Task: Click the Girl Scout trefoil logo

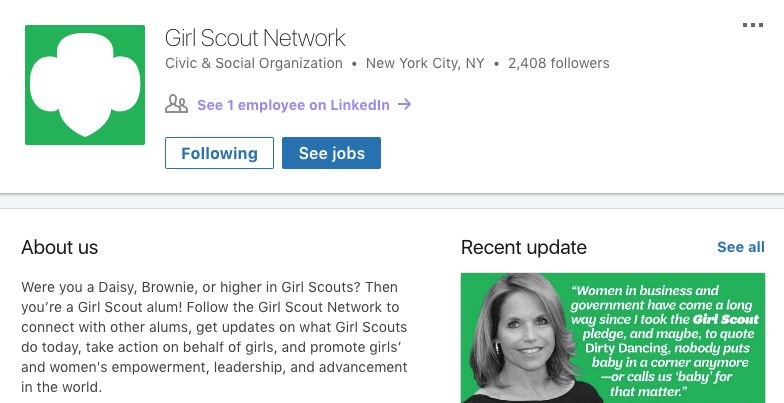Action: 85,85
